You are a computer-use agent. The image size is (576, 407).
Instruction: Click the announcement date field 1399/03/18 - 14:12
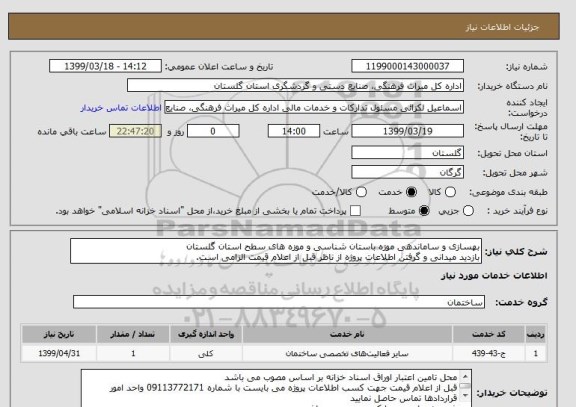(105, 66)
